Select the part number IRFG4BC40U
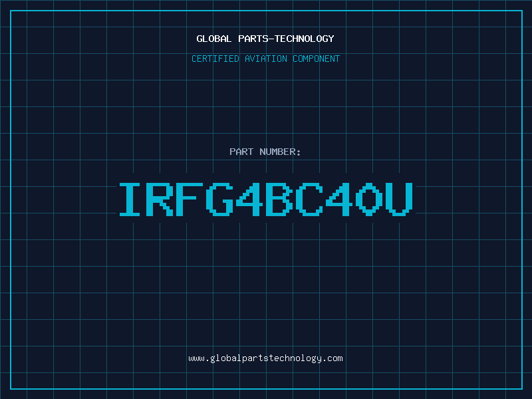Viewport: 532px width, 399px height. click(265, 199)
